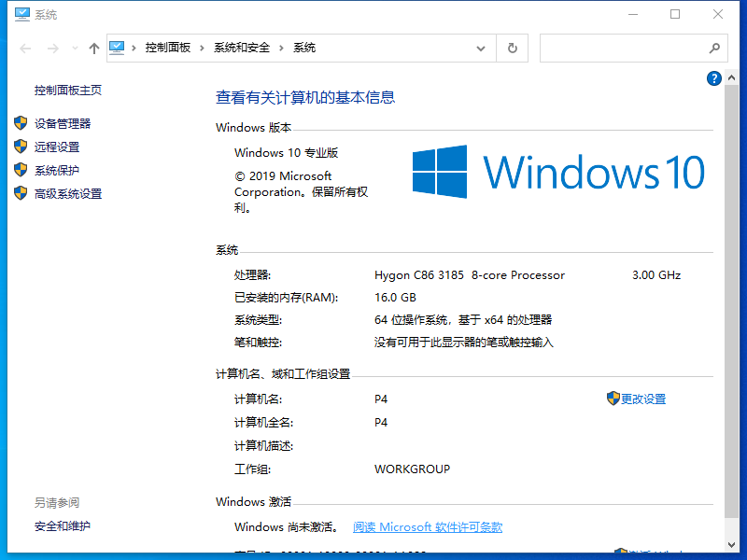The height and width of the screenshot is (560, 747).
Task: Open Help with the question mark icon
Action: click(x=713, y=78)
